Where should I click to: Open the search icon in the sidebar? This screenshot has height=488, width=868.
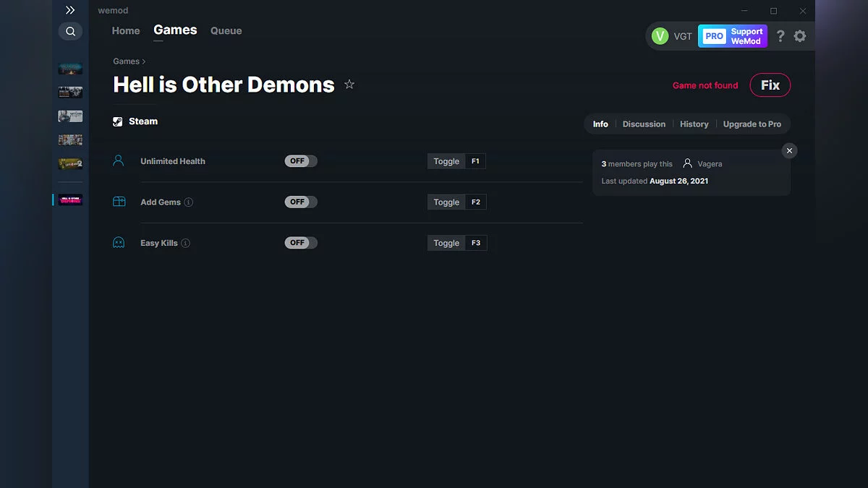70,31
